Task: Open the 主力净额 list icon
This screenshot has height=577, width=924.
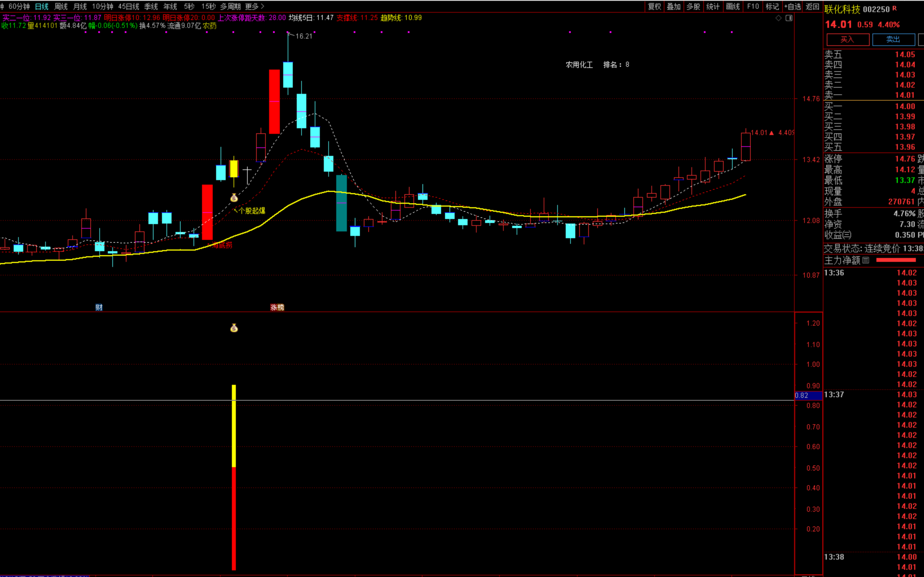Action: (x=866, y=260)
